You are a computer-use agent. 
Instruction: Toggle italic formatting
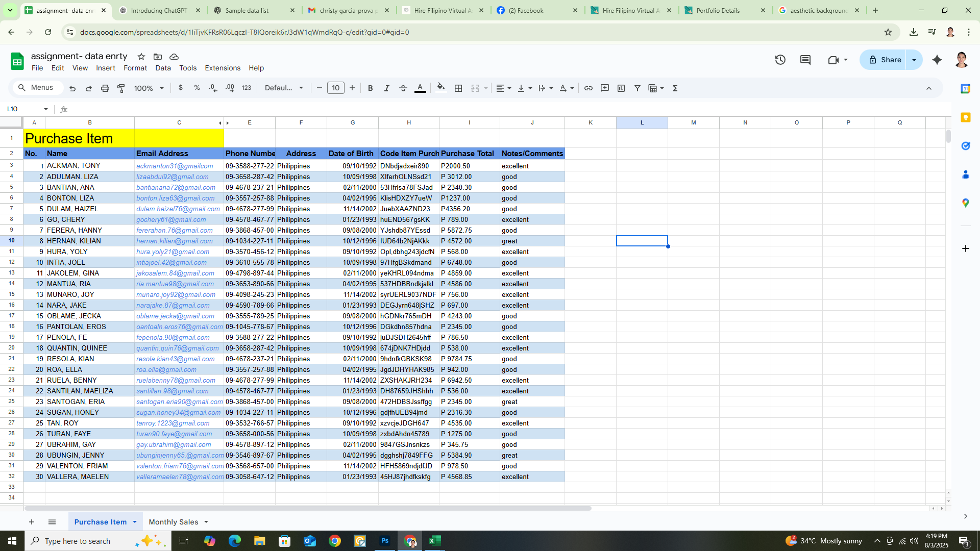386,88
